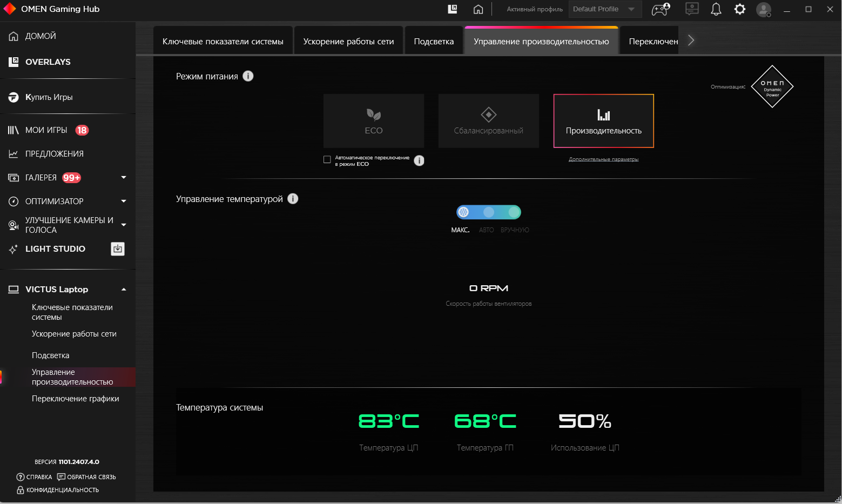This screenshot has width=842, height=504.
Task: Switch to Ключевые показатели системы tab
Action: [x=223, y=41]
